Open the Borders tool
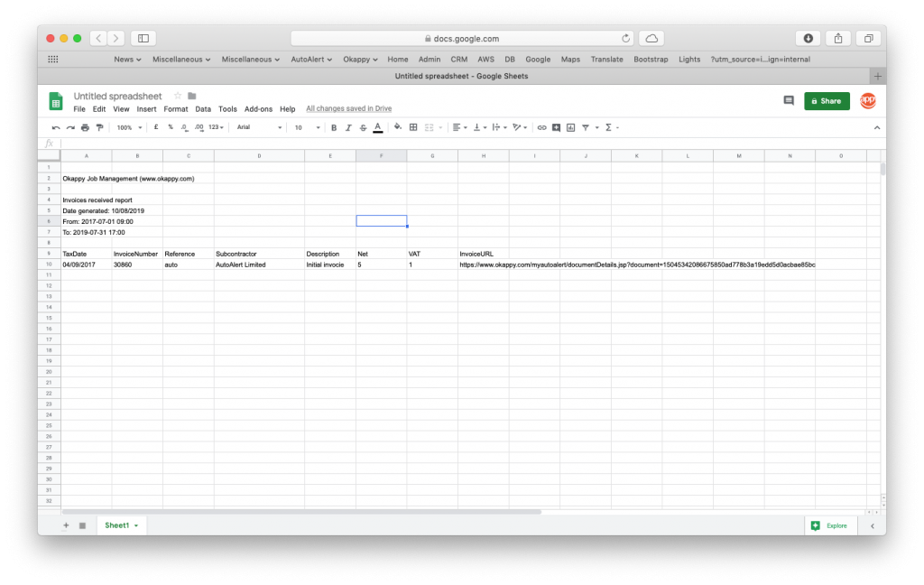This screenshot has width=924, height=585. pos(413,127)
